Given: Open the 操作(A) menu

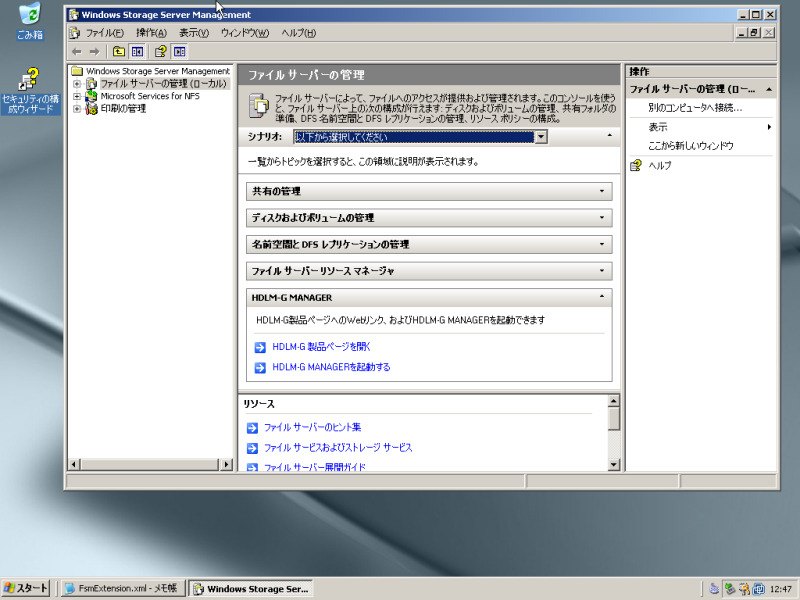Looking at the screenshot, I should [x=151, y=33].
